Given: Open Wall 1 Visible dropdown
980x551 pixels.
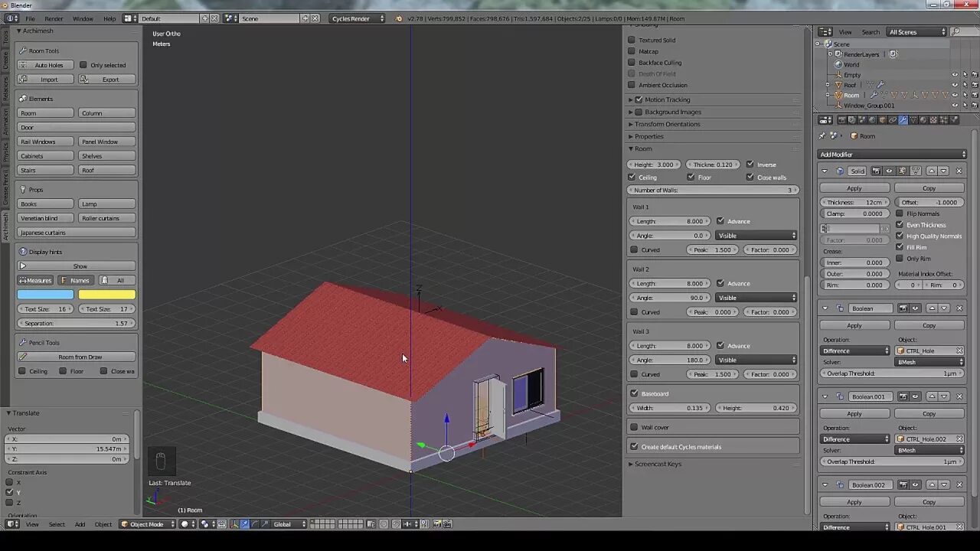Looking at the screenshot, I should coord(756,236).
